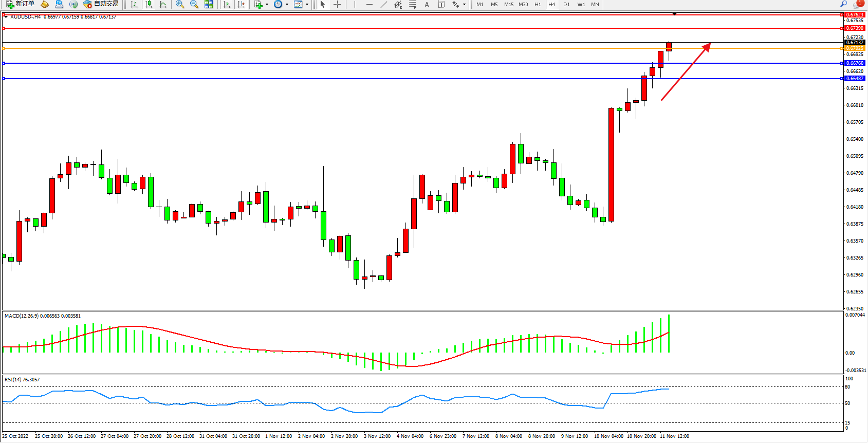
Task: Toggle candlestick chart mode
Action: [149, 4]
